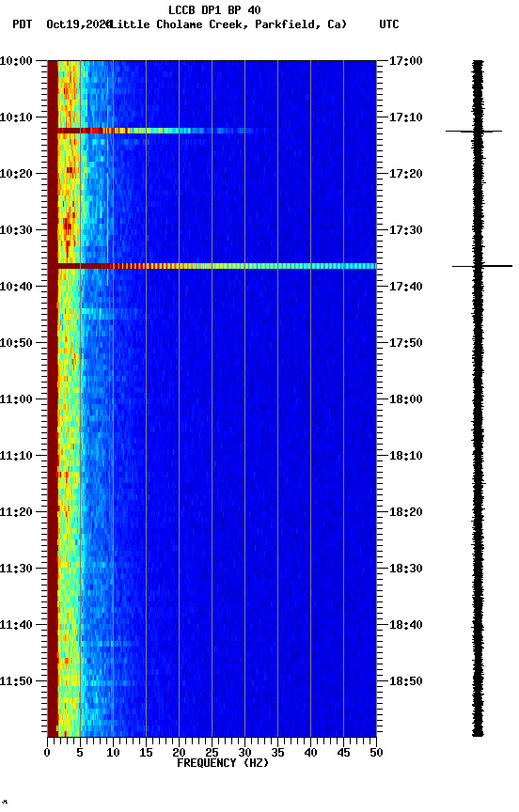Image resolution: width=519 pixels, height=812 pixels.
Task: Click the 15 Hz frequency axis tick label
Action: pyautogui.click(x=146, y=753)
